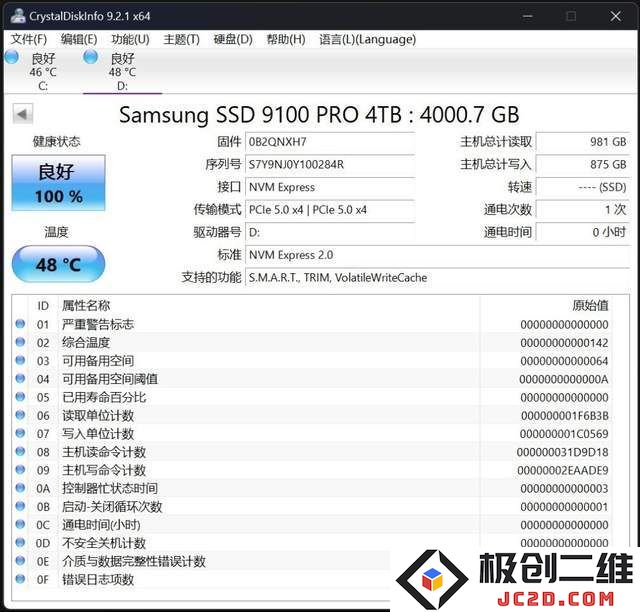The width and height of the screenshot is (640, 612).
Task: Open the 功能(U) menu
Action: point(131,39)
